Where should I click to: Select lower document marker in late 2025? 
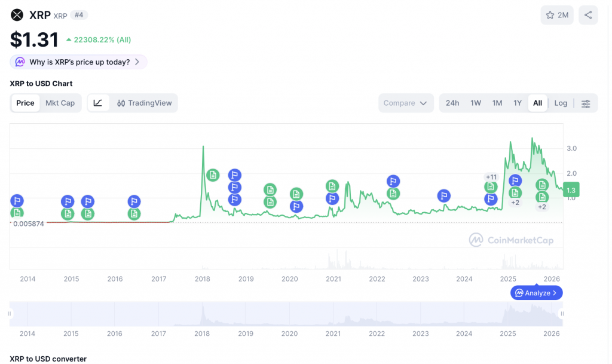[x=542, y=197]
